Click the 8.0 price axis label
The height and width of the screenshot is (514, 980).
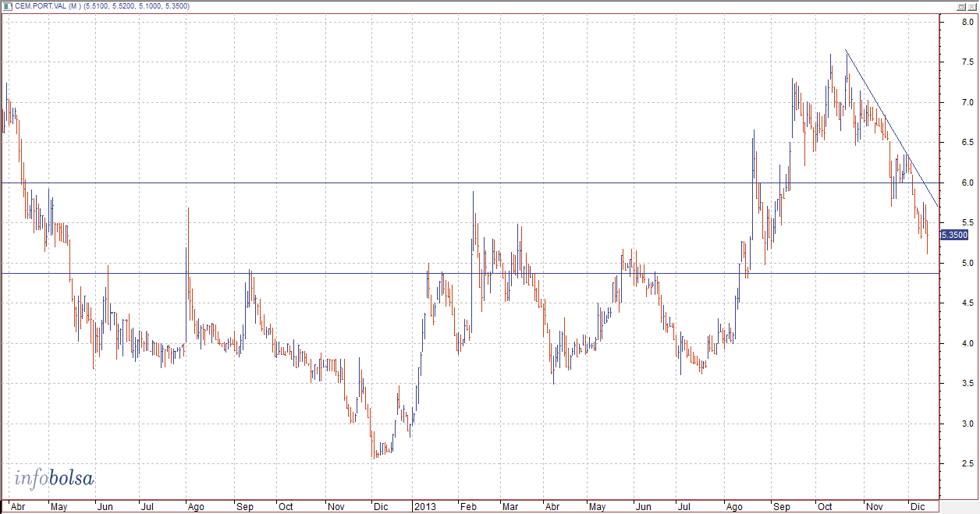(967, 22)
